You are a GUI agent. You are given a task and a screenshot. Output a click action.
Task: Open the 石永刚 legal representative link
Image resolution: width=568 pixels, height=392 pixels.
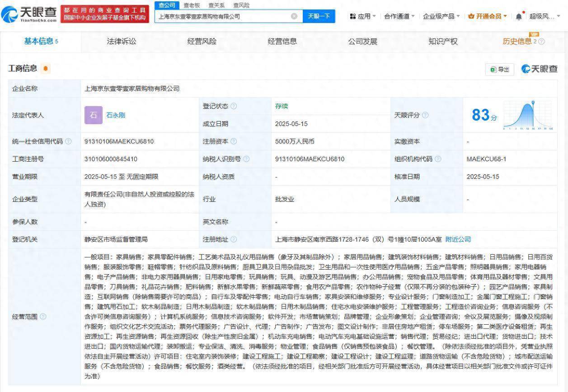point(116,115)
